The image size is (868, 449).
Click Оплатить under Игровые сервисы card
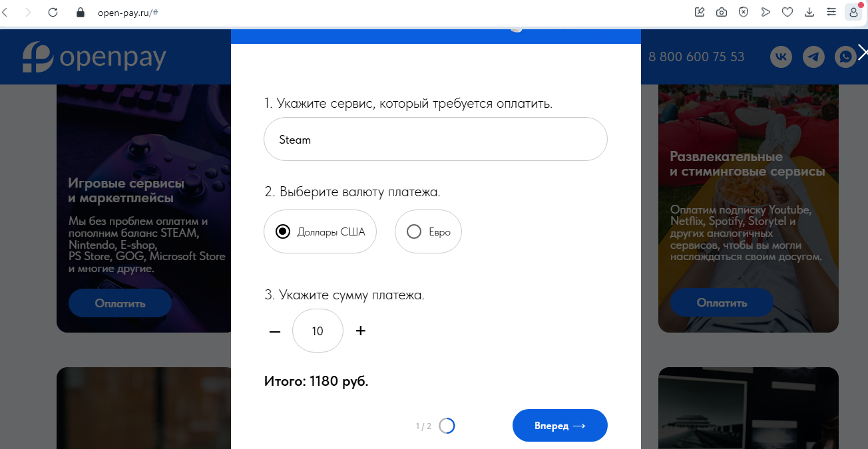[120, 303]
